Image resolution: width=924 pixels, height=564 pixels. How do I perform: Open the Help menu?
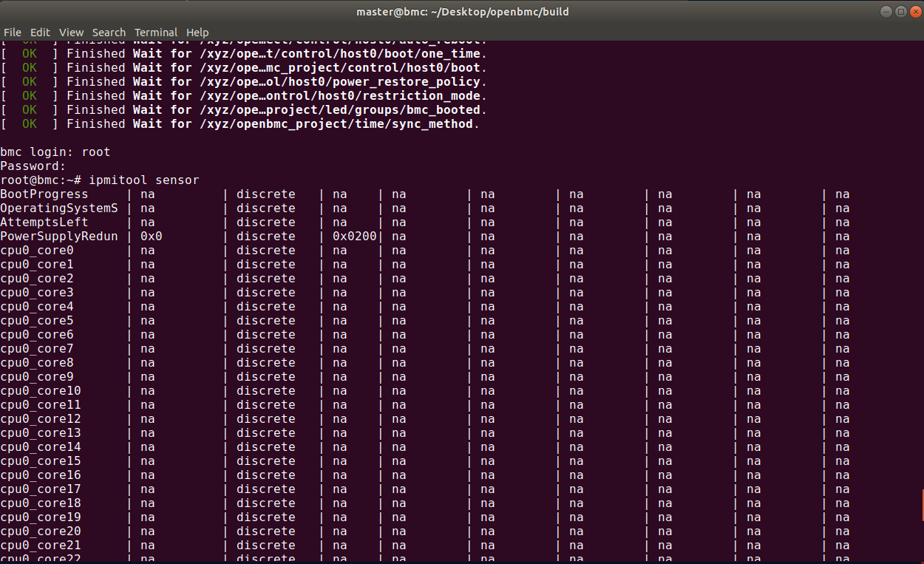(197, 32)
